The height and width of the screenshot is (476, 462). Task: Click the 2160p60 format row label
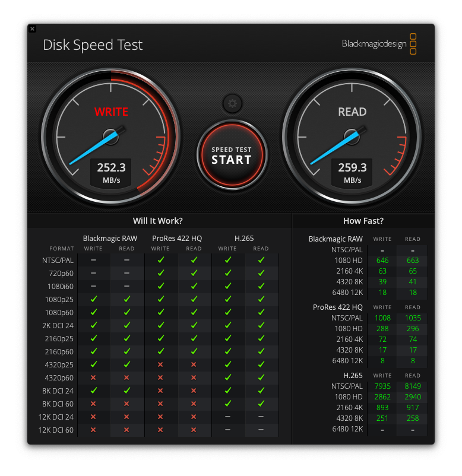tap(59, 352)
